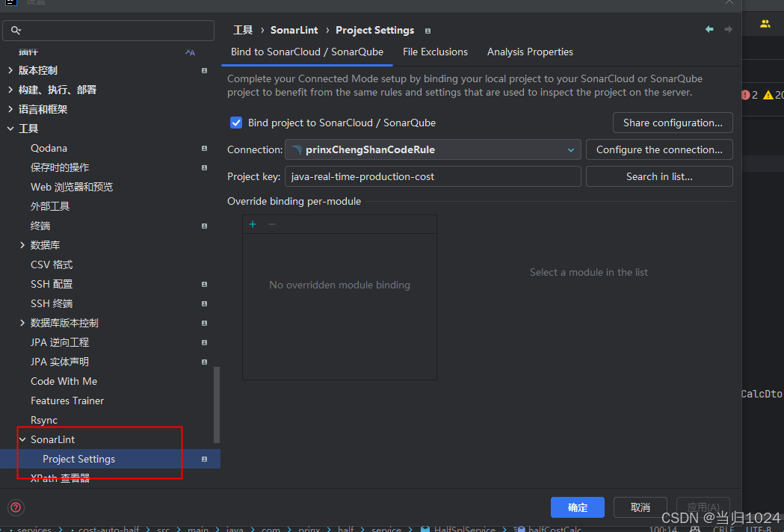
Task: Add a module binding with the plus icon
Action: pos(253,224)
